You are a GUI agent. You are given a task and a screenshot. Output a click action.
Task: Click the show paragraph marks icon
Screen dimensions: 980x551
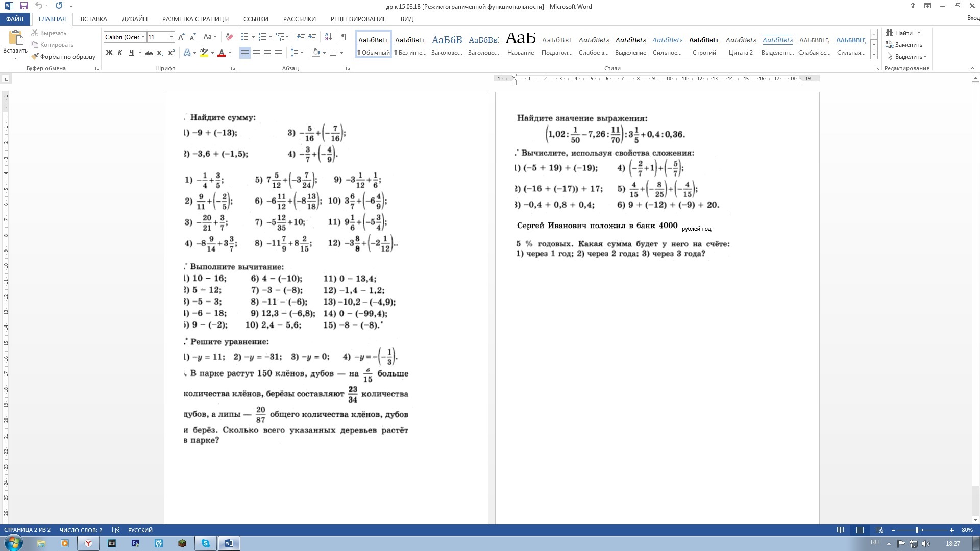tap(344, 37)
